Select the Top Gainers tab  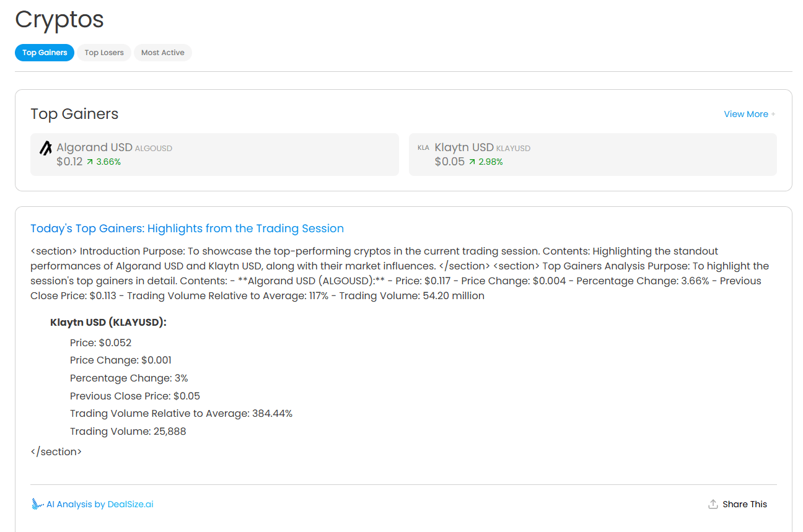point(45,53)
